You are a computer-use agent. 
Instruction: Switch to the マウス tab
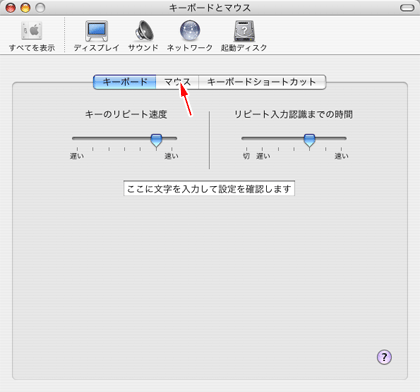[177, 82]
